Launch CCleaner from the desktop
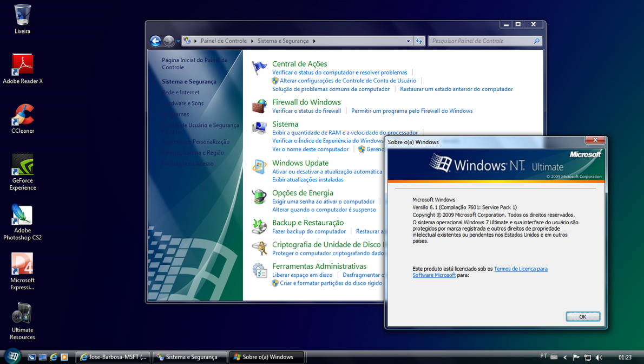Image resolution: width=644 pixels, height=364 pixels. [22, 115]
